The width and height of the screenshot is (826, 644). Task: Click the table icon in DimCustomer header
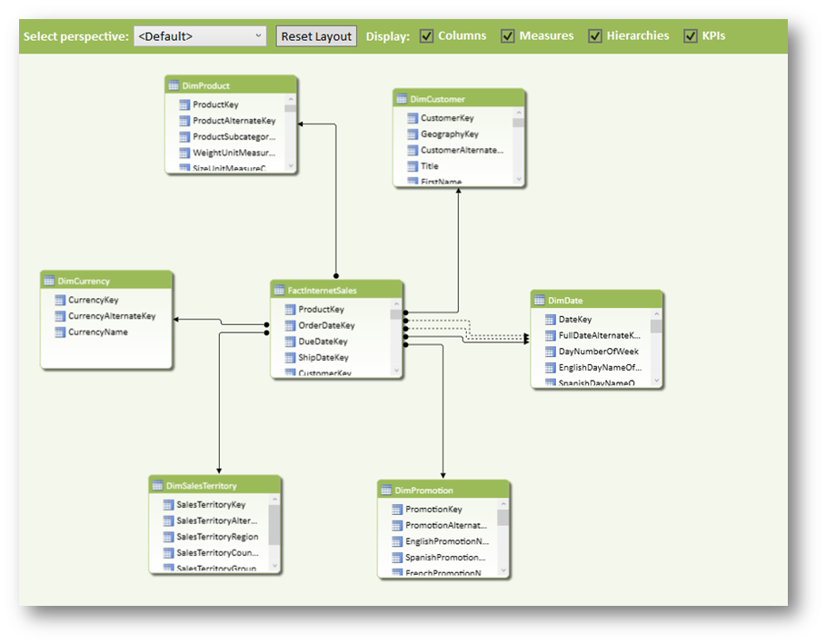[x=401, y=99]
